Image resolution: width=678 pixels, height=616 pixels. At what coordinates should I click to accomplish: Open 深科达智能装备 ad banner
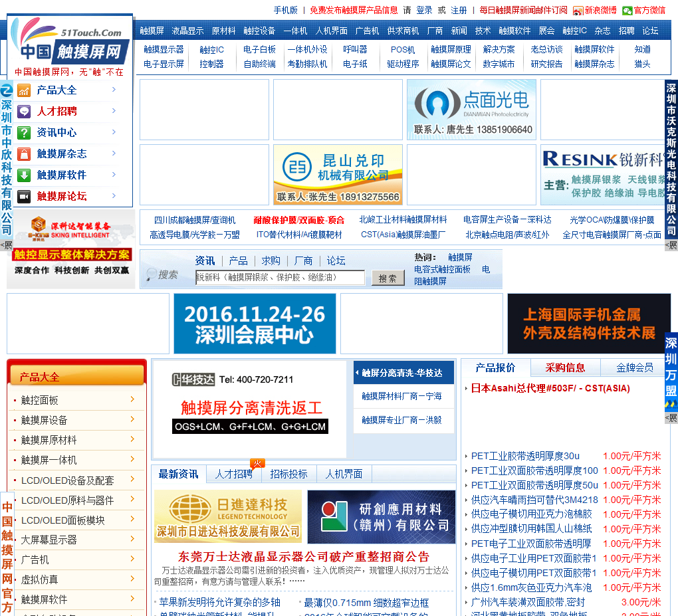[x=71, y=249]
